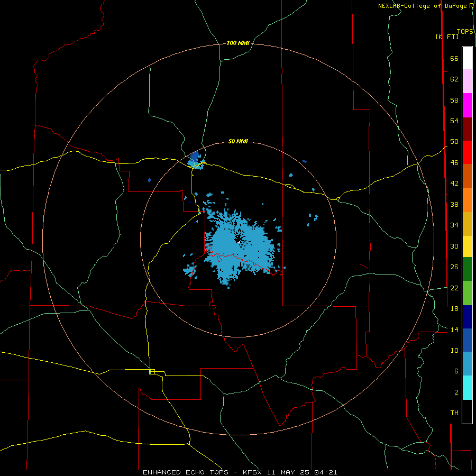Click the legend value '42'
This screenshot has width=476, height=476.
point(454,184)
